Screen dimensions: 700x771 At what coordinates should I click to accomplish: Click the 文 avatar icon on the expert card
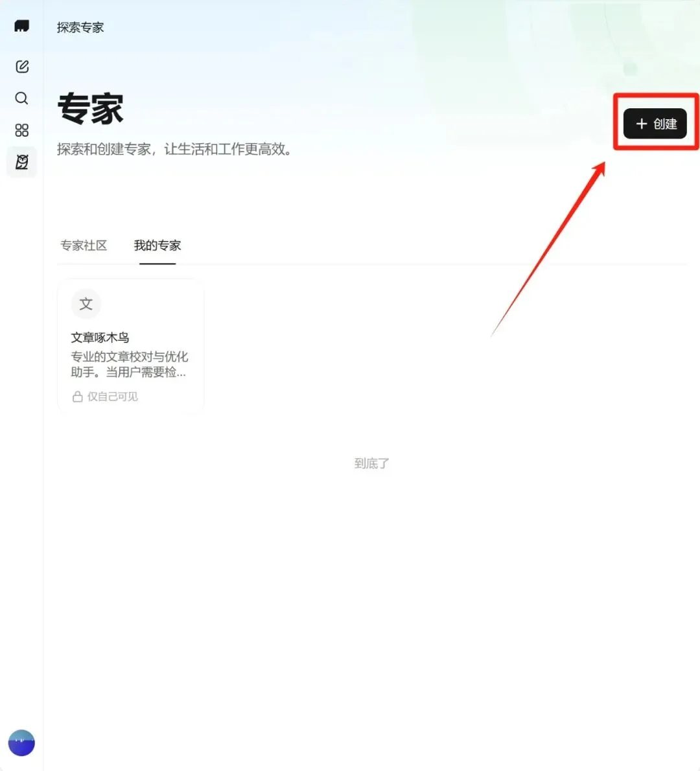[x=86, y=303]
